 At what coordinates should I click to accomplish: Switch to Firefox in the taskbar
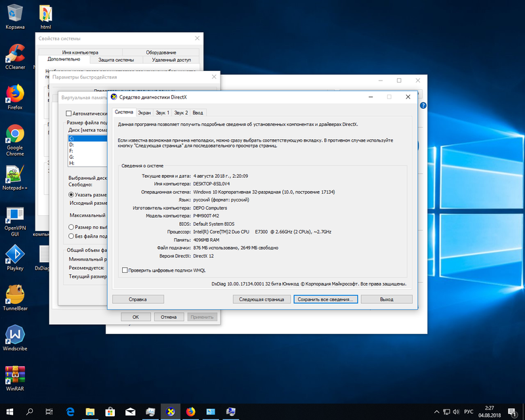point(190,411)
